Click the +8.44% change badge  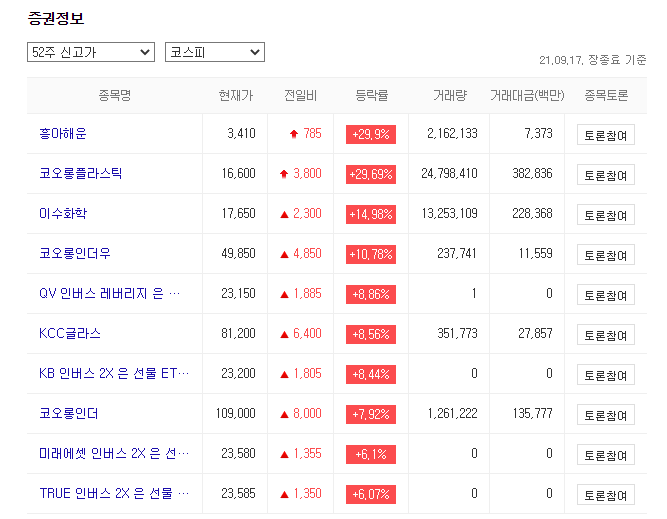coord(371,374)
